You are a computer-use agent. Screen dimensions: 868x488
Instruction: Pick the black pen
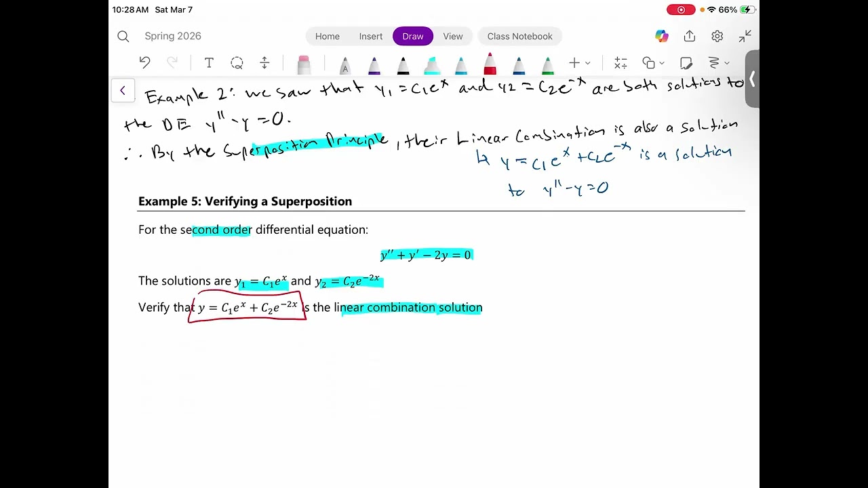pyautogui.click(x=403, y=65)
